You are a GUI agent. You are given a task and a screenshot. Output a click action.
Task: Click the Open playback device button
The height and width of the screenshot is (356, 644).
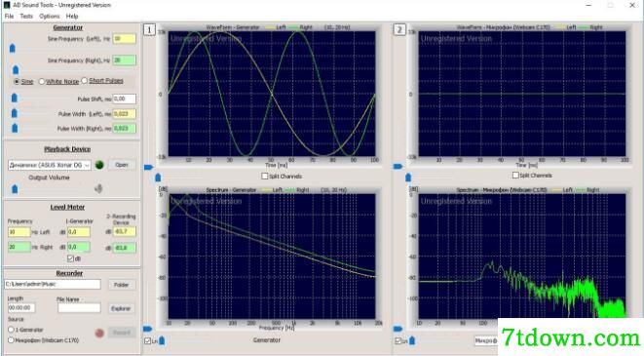tap(122, 165)
